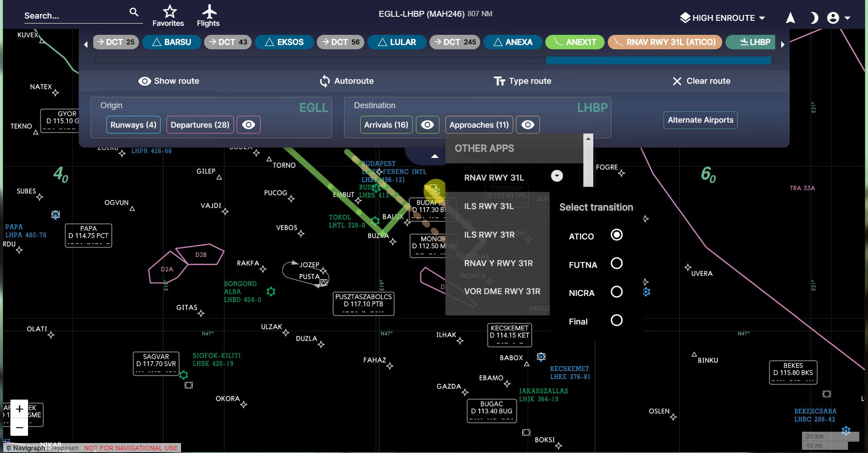The image size is (868, 453).
Task: Toggle night mode moon icon
Action: (x=813, y=18)
